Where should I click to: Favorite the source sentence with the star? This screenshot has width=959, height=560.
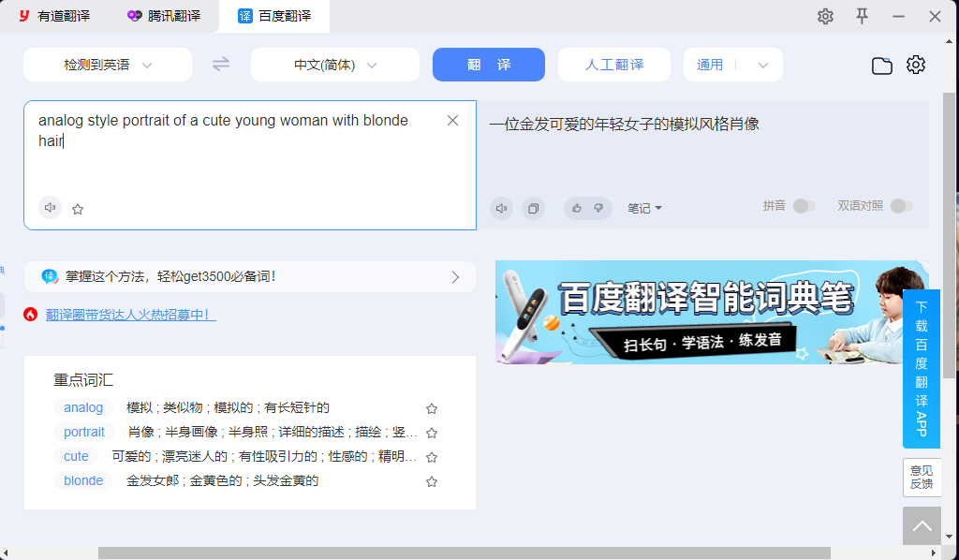[78, 209]
